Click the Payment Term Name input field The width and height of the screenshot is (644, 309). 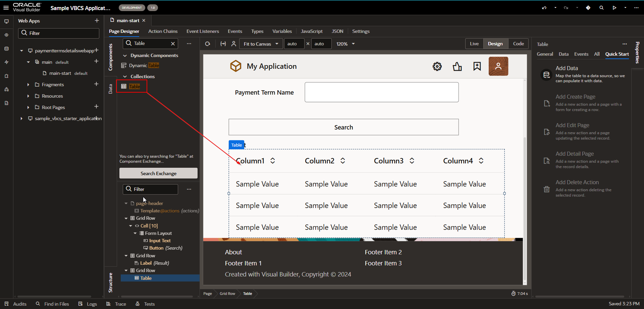(x=381, y=92)
